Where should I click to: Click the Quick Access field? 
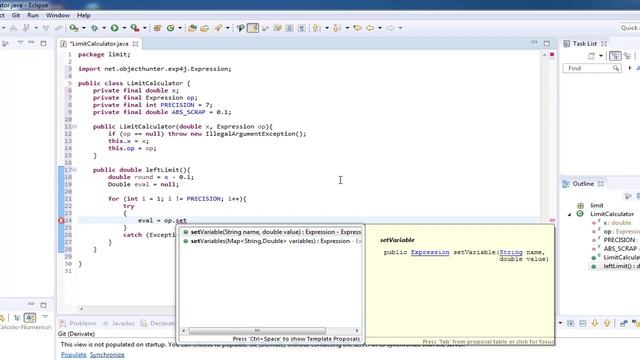tap(629, 28)
